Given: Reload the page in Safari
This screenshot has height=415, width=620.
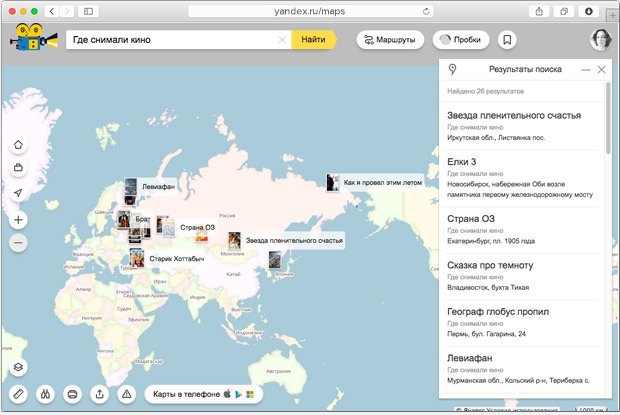Looking at the screenshot, I should coord(426,11).
